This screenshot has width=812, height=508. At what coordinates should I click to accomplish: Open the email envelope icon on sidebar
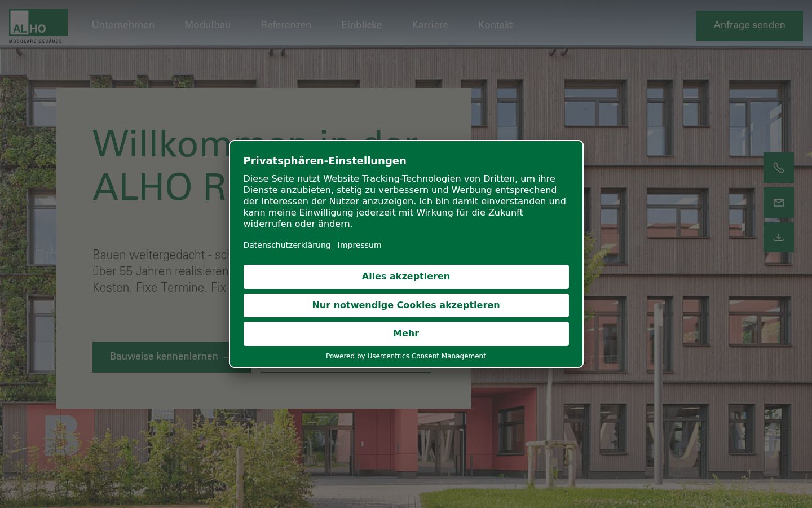pos(779,203)
